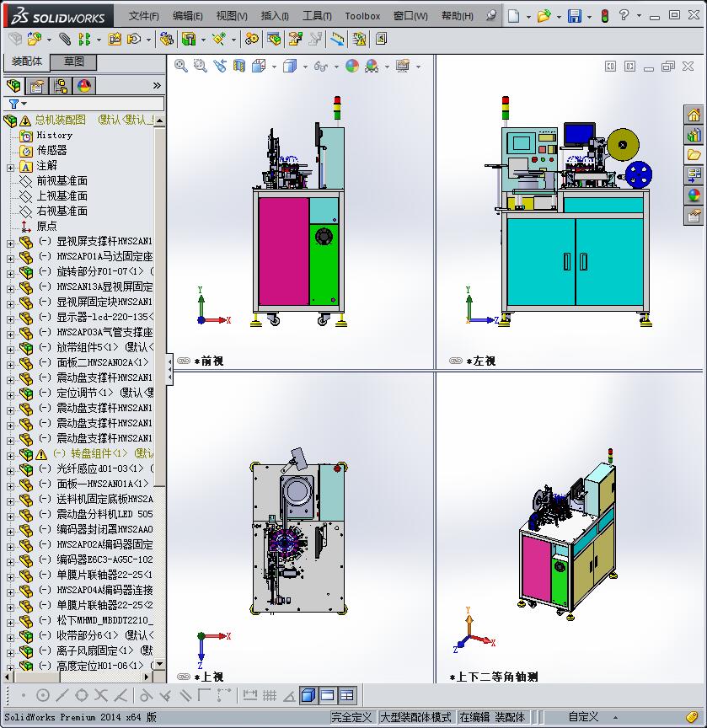Click the Smart Fasteners icon
The height and width of the screenshot is (728, 707).
[115, 39]
